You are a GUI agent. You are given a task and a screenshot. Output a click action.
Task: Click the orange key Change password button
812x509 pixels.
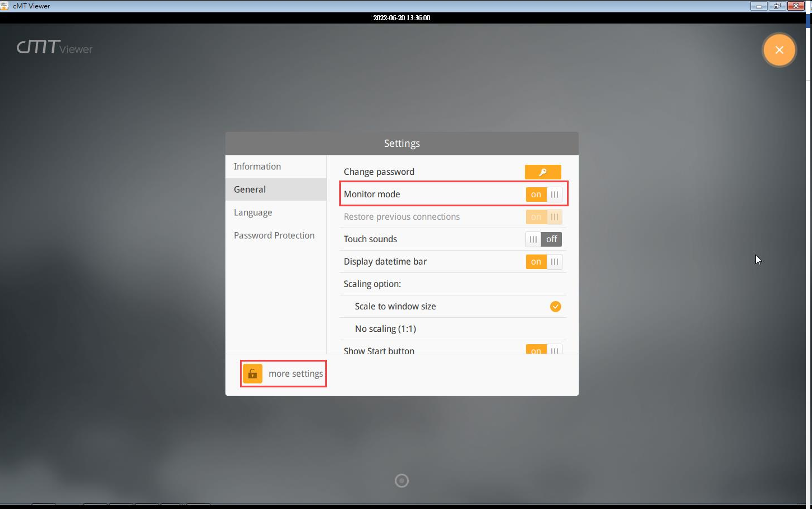[x=543, y=172]
